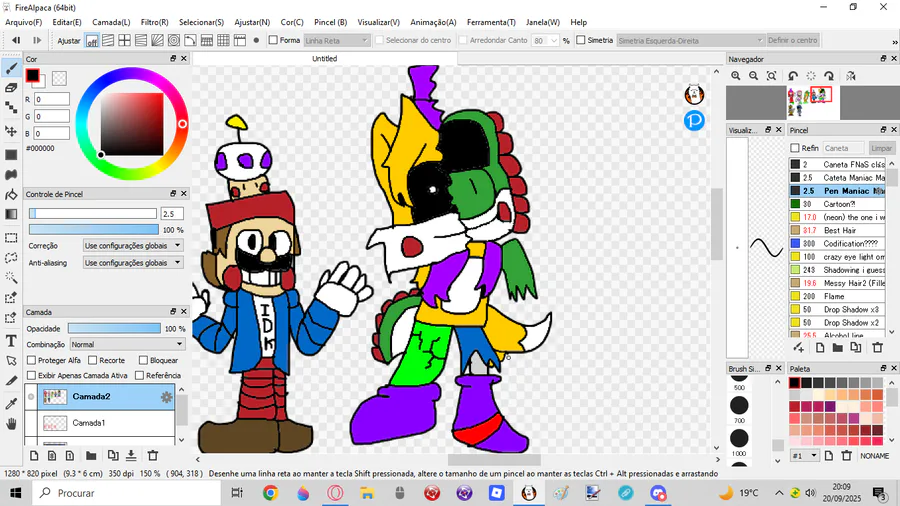The height and width of the screenshot is (506, 900).
Task: Rotate canvas left in Navegador
Action: [793, 76]
